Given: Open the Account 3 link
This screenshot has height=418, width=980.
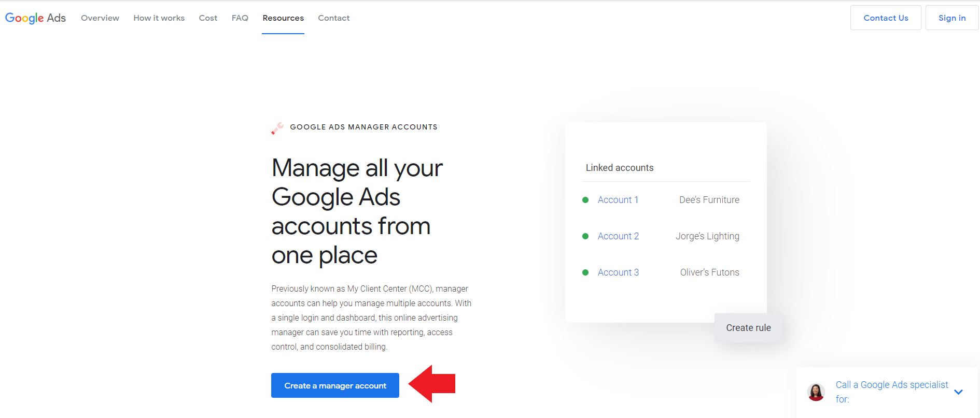Looking at the screenshot, I should 618,272.
